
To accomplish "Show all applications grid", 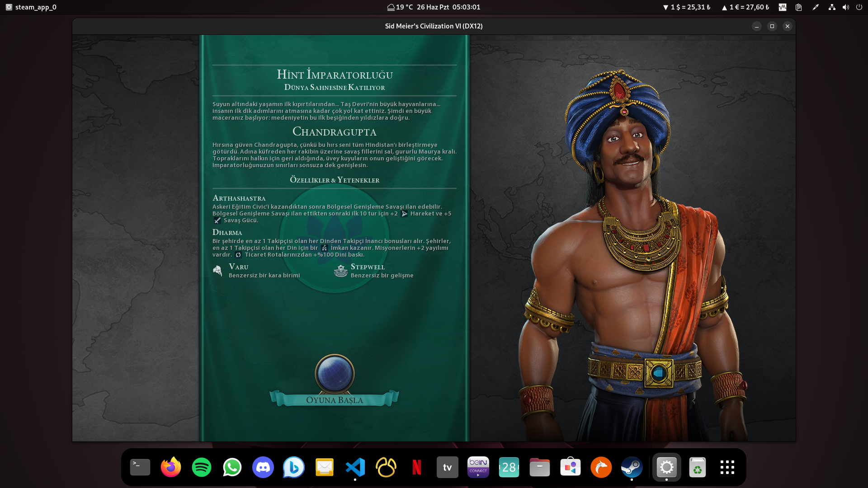I will [727, 467].
